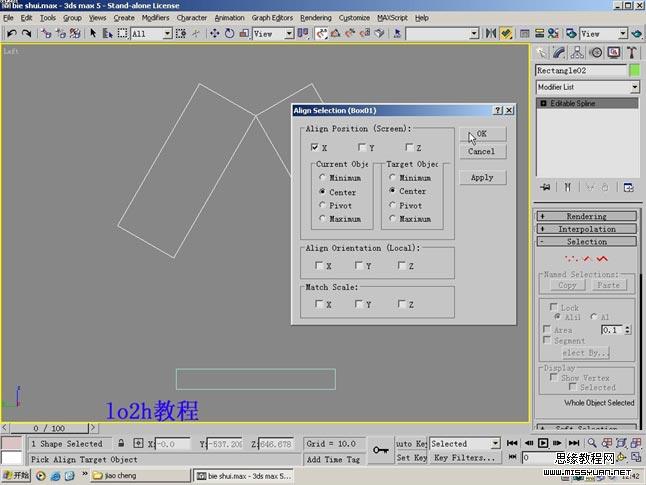This screenshot has height=485, width=646.
Task: Open the Material Editor icon
Action: point(553,33)
